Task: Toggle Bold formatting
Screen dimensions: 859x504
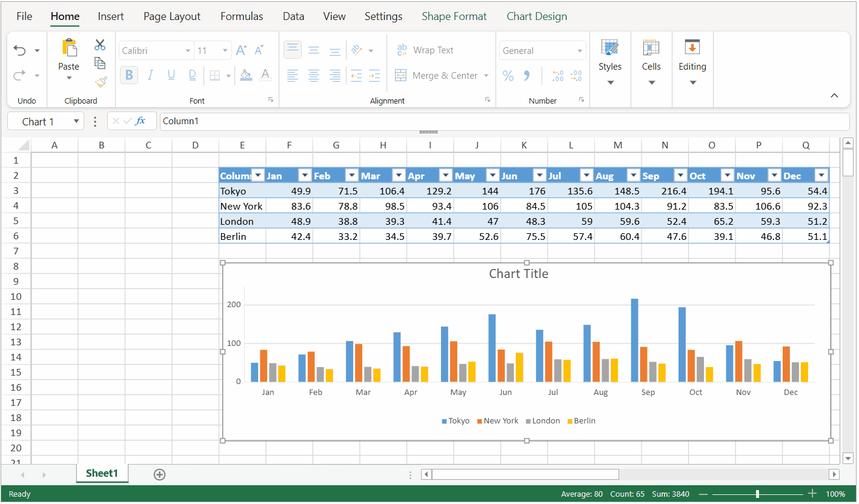Action: [129, 75]
